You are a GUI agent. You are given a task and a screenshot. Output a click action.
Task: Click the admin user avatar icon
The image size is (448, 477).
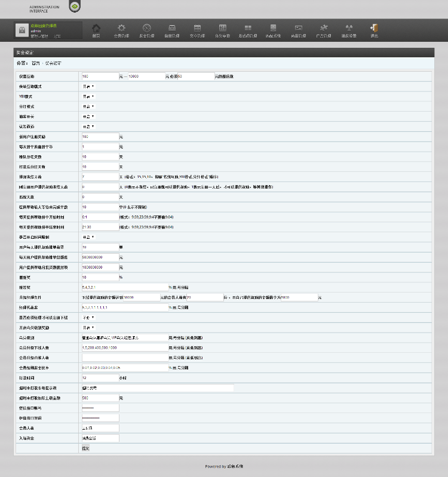22,30
